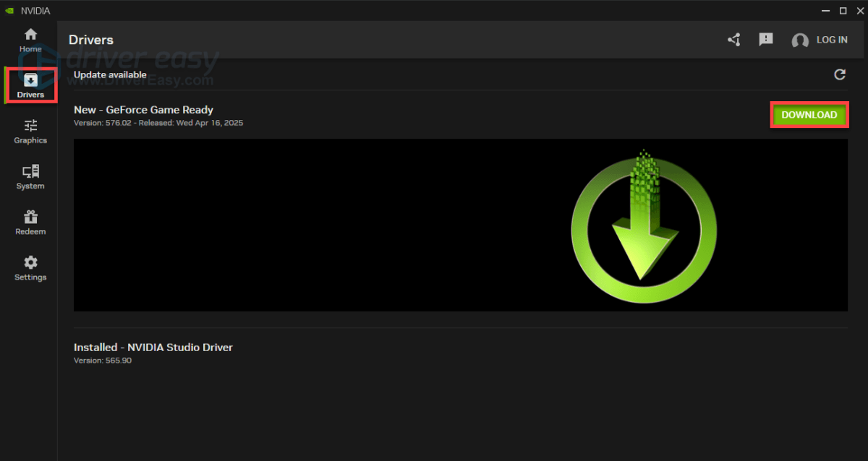Open the Settings gear in sidebar
The width and height of the screenshot is (868, 461).
tap(30, 267)
